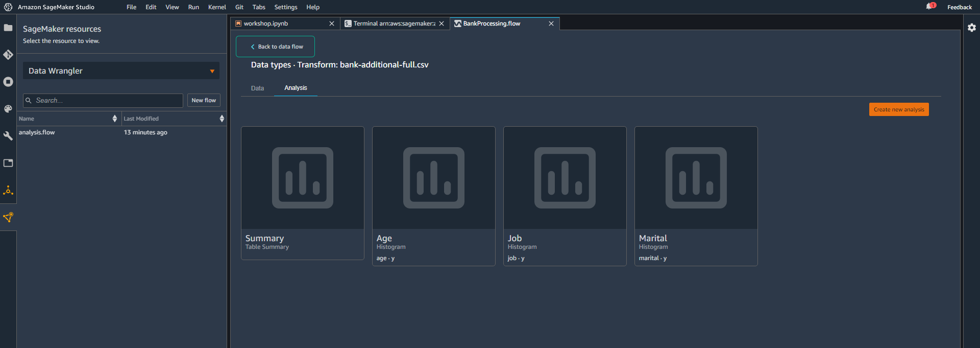Open the Git menu
Viewport: 980px width, 348px height.
239,7
